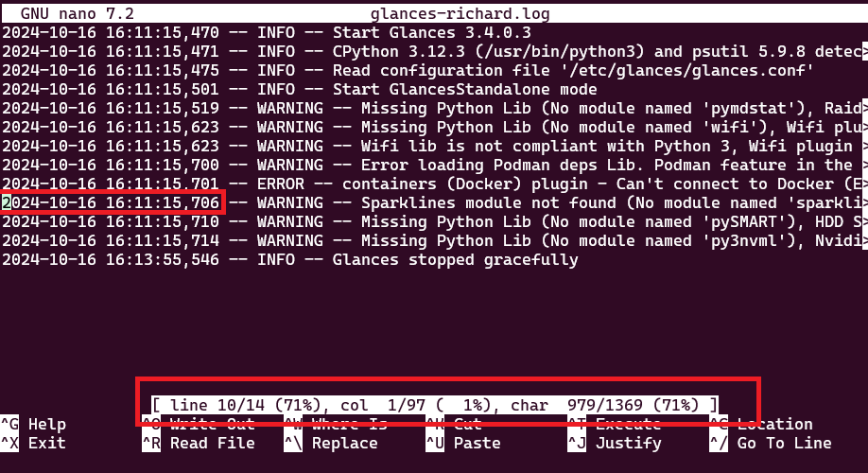Click the 'Glances stopped gracefully' line

coord(290,260)
